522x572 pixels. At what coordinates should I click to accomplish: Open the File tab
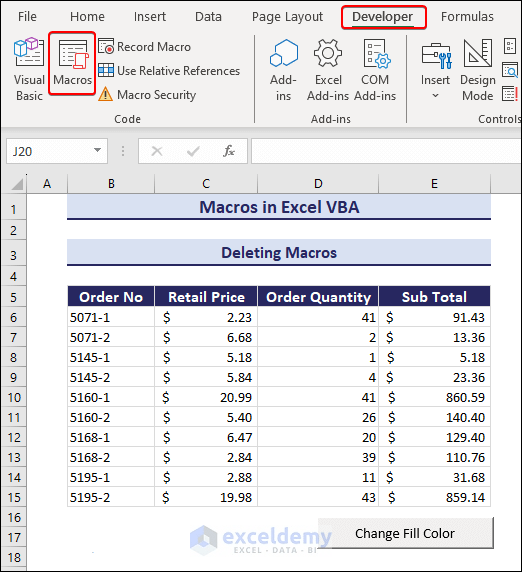click(x=27, y=17)
